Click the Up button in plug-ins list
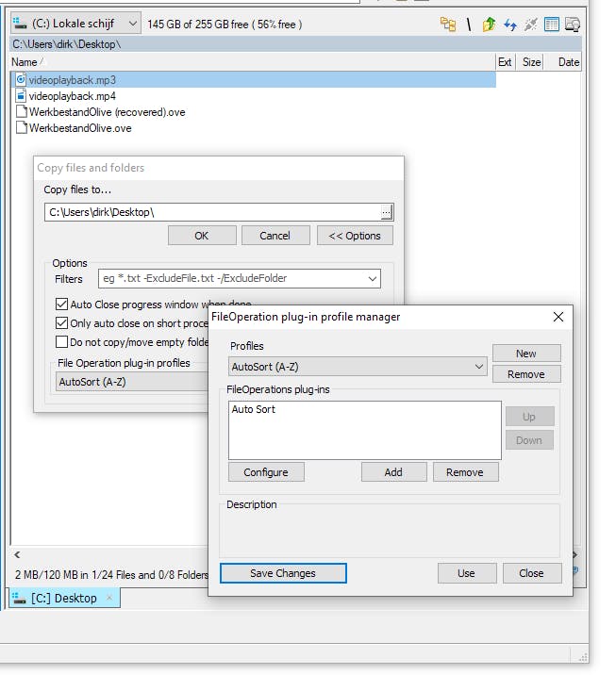 tap(529, 417)
